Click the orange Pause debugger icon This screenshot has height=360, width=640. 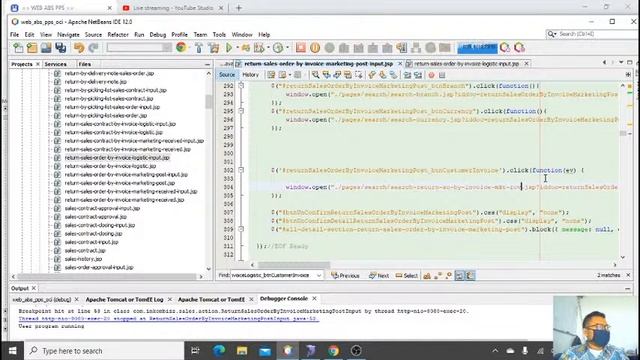[x=315, y=48]
